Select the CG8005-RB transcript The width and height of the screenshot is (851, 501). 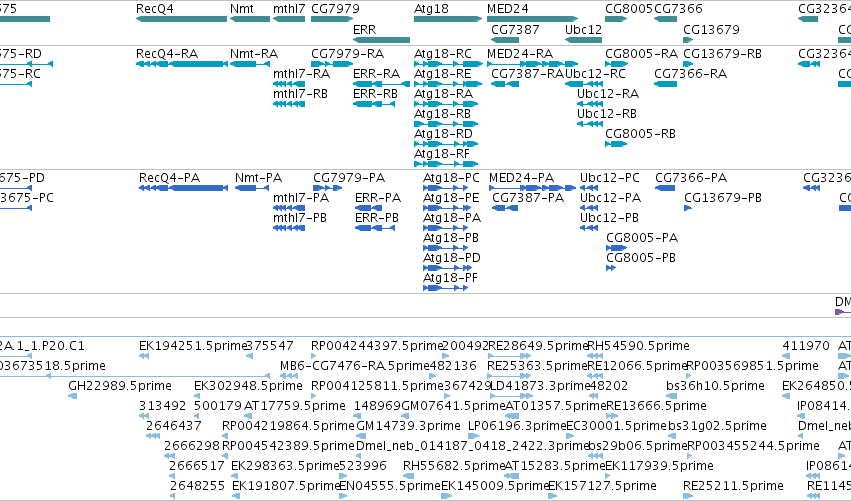tap(616, 144)
